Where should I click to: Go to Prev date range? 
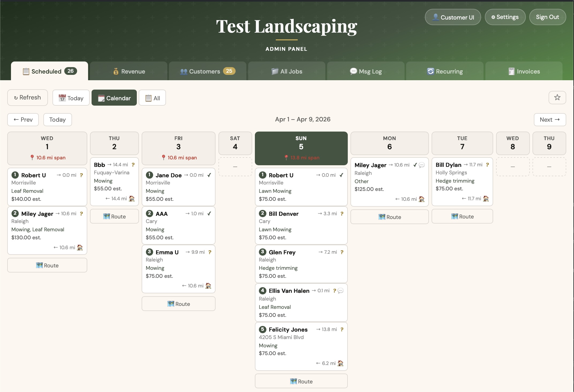[x=23, y=120]
